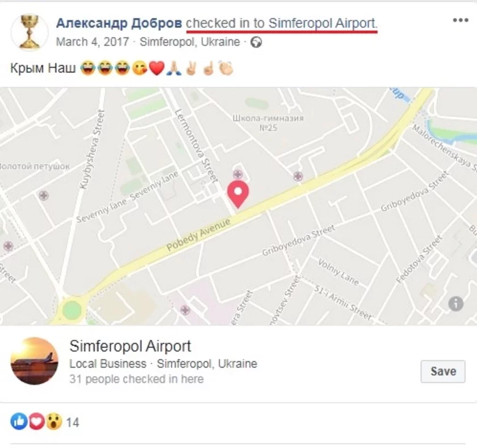Viewport: 477px width, 448px height.
Task: Click the Pobedy Avenue label on map
Action: pyautogui.click(x=198, y=235)
